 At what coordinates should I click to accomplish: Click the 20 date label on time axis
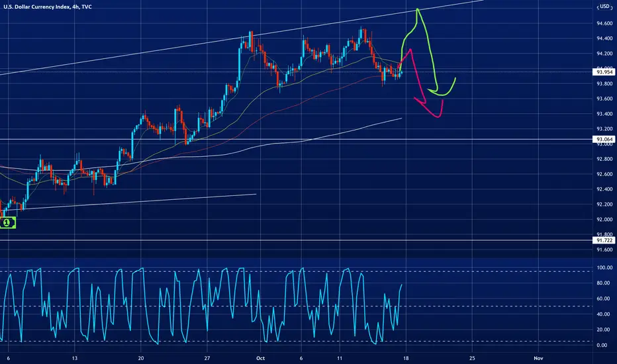coord(141,358)
